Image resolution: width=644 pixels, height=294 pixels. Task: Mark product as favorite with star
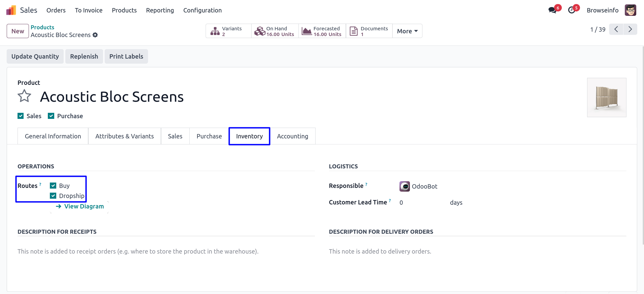tap(25, 96)
